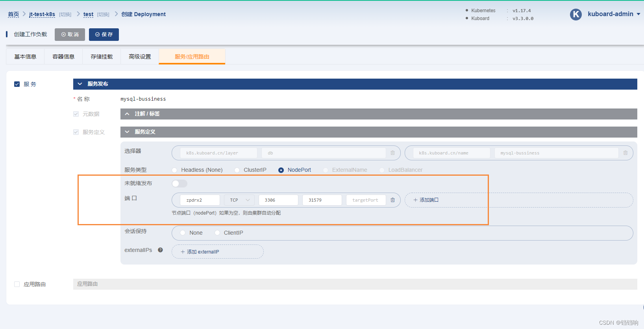
Task: Click the port field showing 3306
Action: click(x=278, y=200)
